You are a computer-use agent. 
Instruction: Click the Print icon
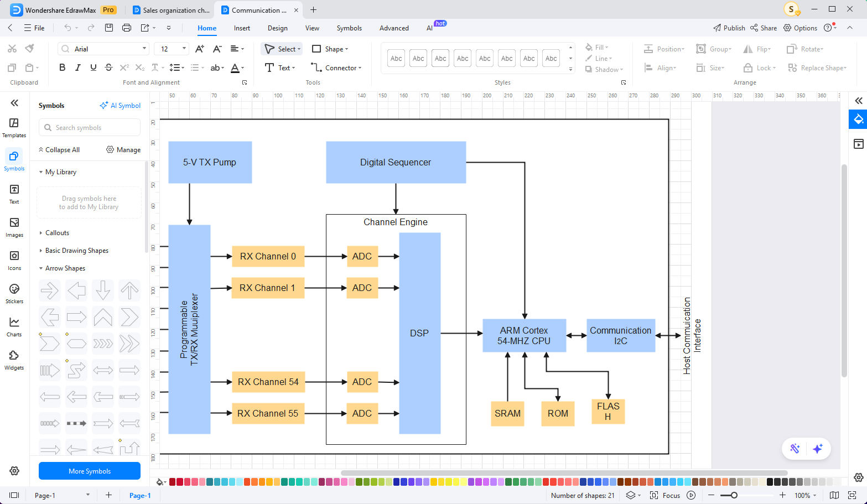click(127, 28)
